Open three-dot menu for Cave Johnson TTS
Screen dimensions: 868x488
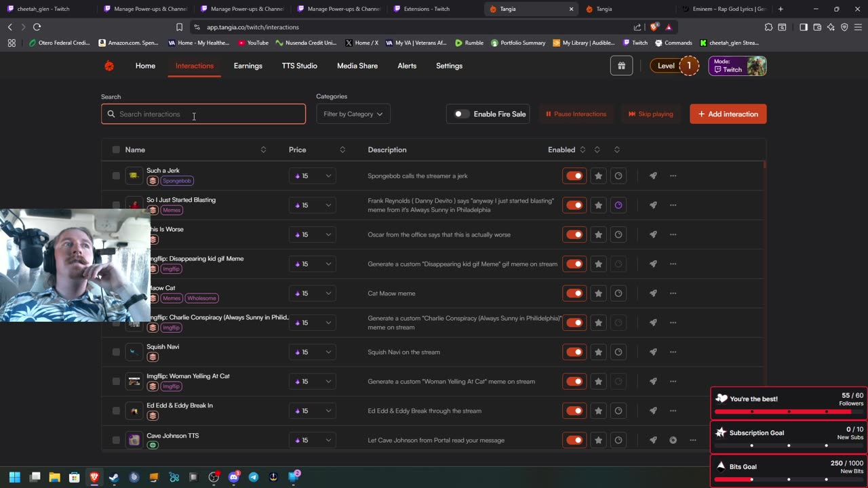(x=692, y=440)
